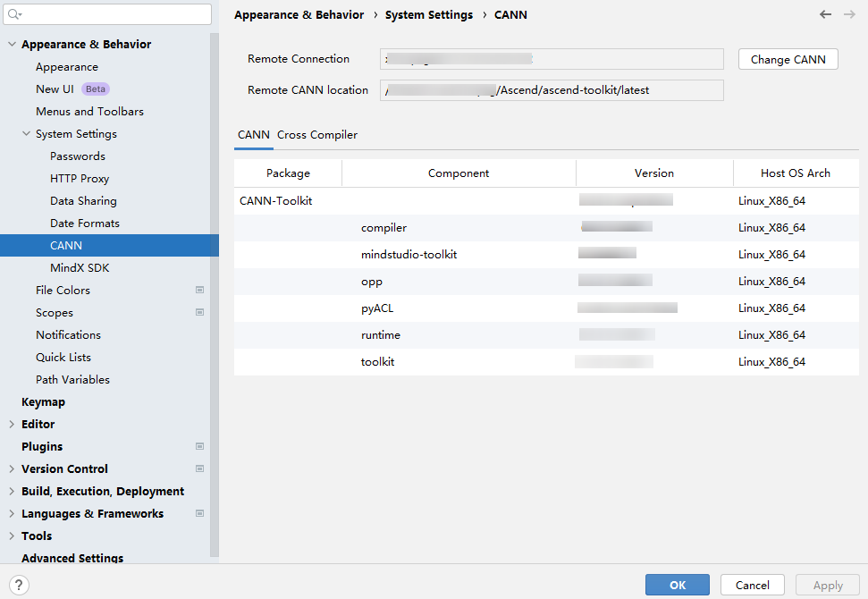Click the search magnifier icon
Screen dimensions: 868x599
14,14
